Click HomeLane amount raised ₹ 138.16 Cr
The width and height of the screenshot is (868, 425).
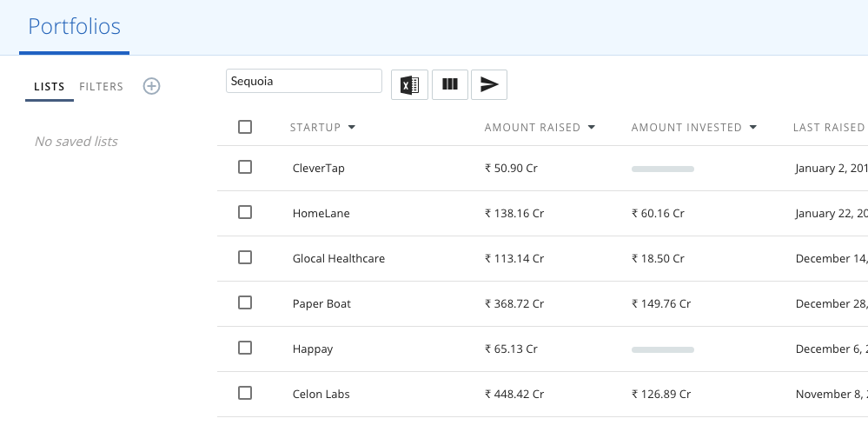[514, 214]
